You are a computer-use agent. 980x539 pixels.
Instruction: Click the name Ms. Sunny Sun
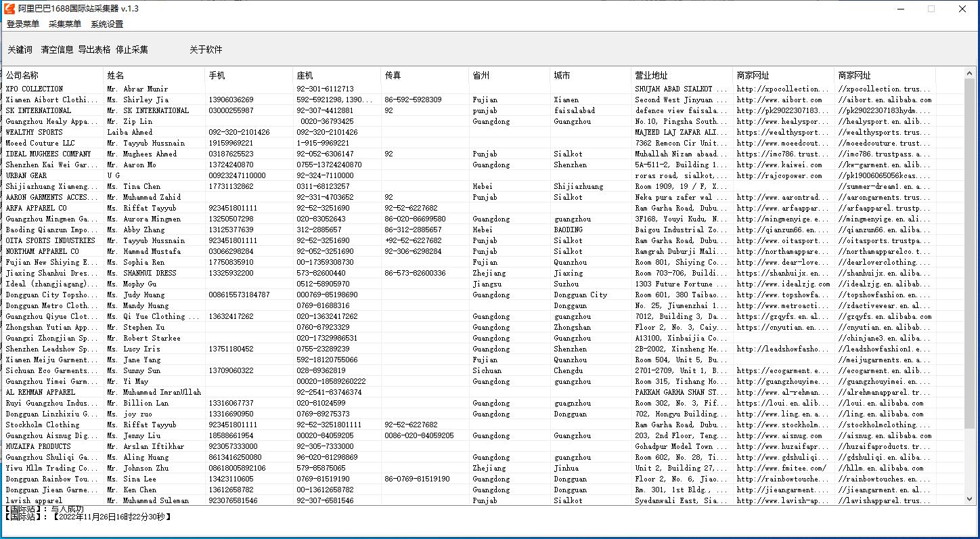tap(133, 370)
